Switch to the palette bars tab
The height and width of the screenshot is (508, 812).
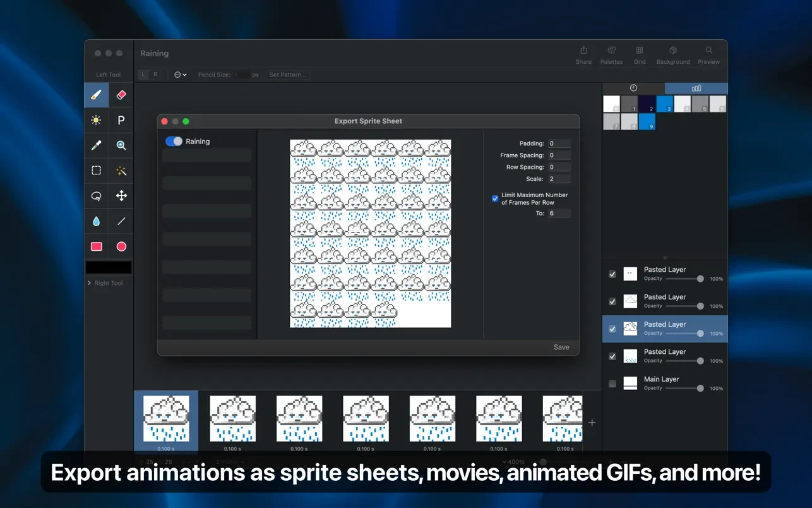coord(696,88)
